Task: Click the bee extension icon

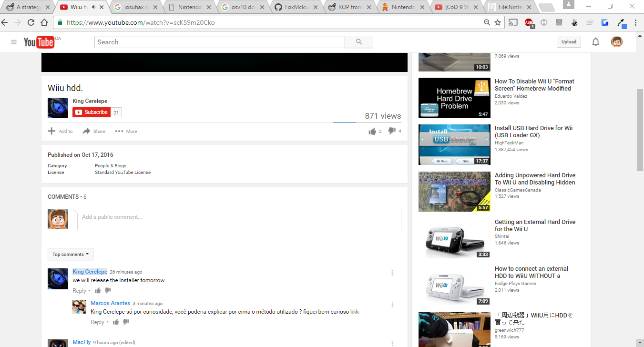Action: [574, 22]
